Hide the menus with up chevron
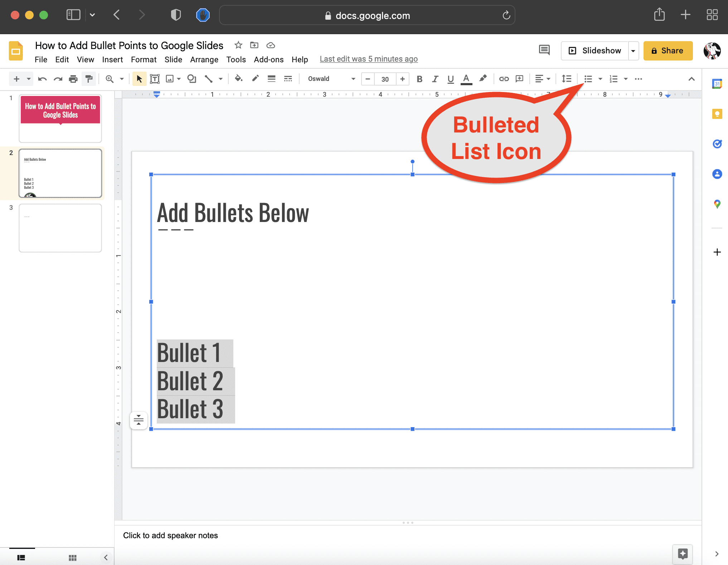This screenshot has width=728, height=565. [691, 79]
